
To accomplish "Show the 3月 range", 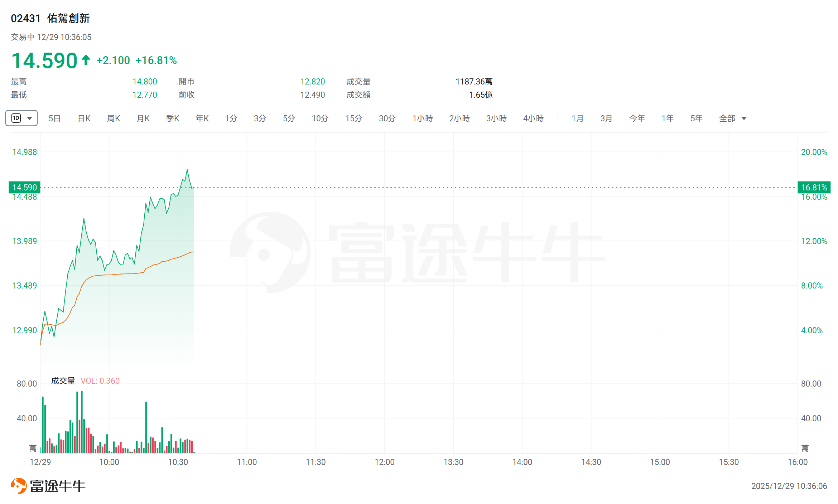I will click(606, 118).
